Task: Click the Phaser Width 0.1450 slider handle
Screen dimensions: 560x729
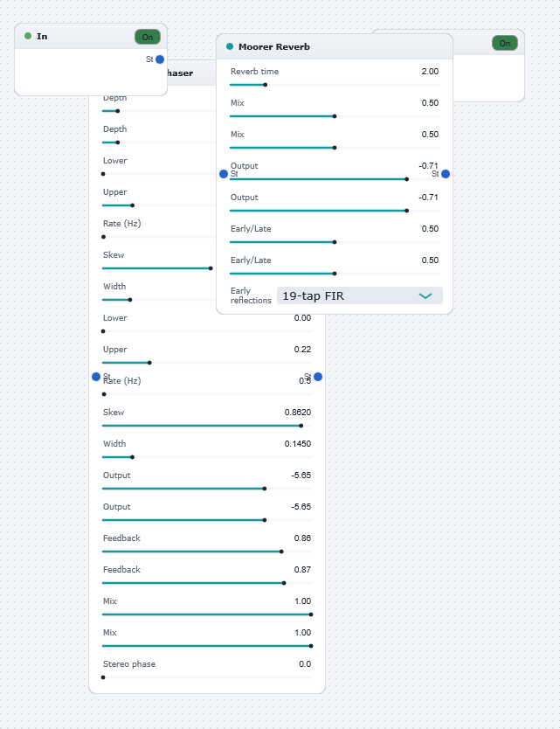Action: click(x=133, y=457)
